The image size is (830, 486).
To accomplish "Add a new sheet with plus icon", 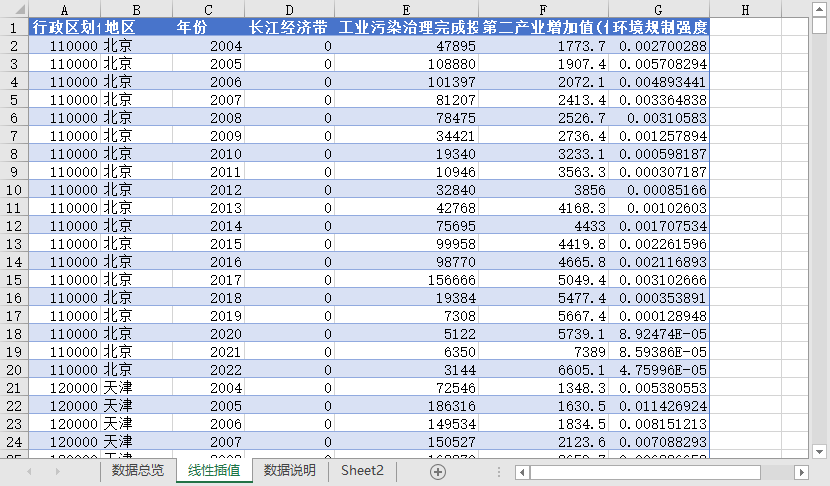I will (x=438, y=472).
